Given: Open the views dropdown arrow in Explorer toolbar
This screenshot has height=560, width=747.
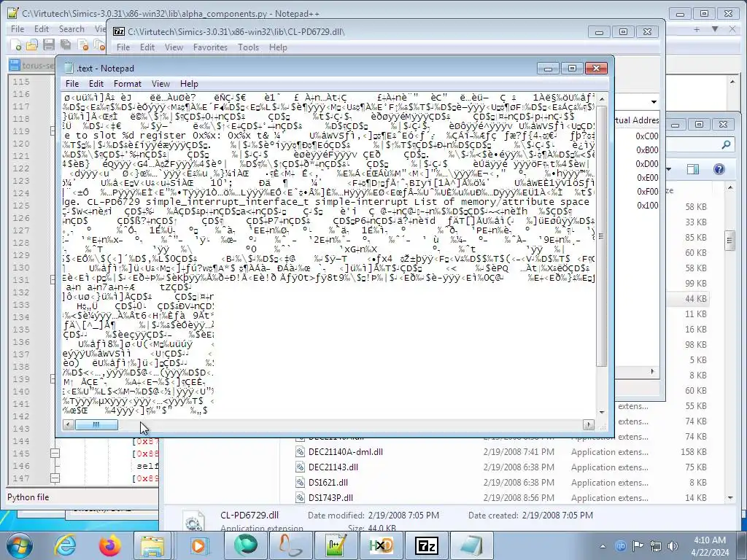Looking at the screenshot, I should click(669, 169).
